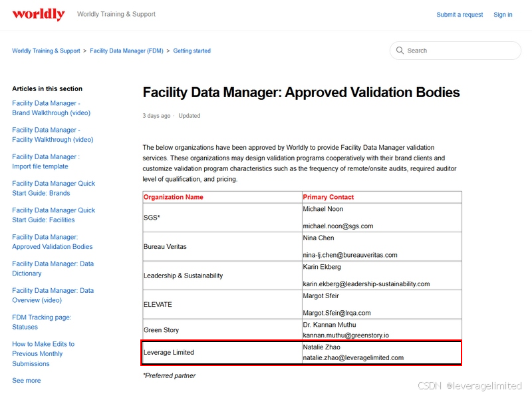Go to Worldly Training & Support breadcrumb
532x396 pixels.
coord(46,51)
